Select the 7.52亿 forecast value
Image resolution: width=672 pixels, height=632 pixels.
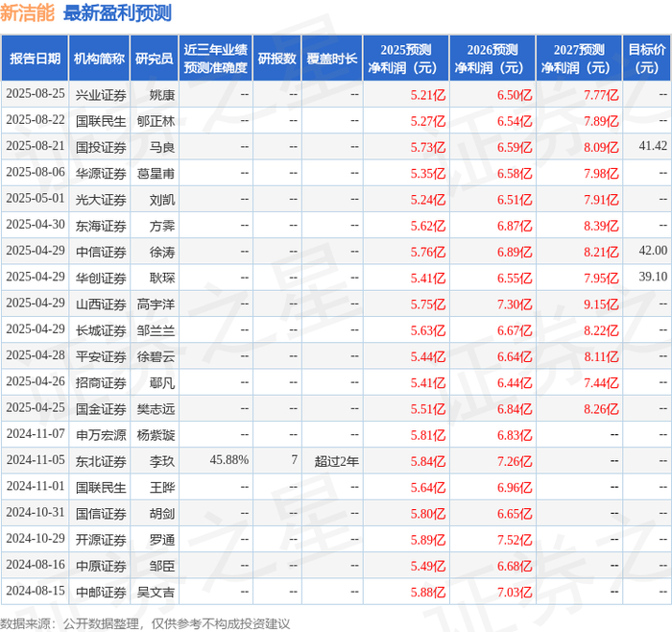(x=515, y=540)
